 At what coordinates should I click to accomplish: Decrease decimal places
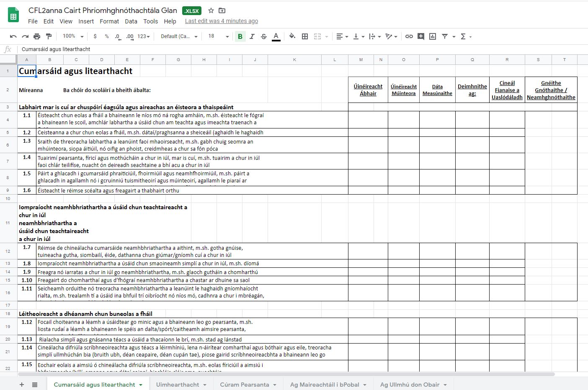(x=118, y=36)
